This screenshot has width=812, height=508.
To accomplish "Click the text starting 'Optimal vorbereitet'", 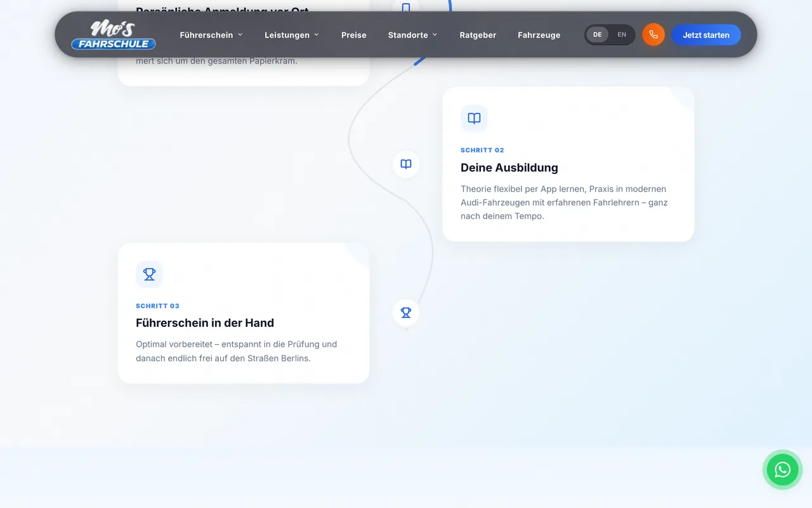I will click(x=237, y=351).
